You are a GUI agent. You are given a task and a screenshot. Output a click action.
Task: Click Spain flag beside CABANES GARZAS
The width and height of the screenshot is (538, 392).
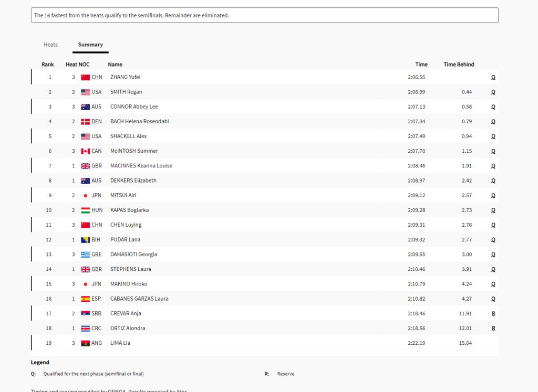coord(85,299)
